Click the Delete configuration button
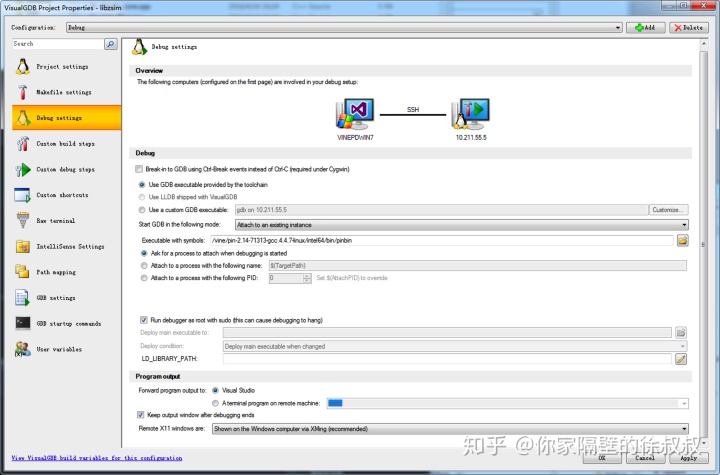Screen dimensions: 720x475 (x=688, y=28)
